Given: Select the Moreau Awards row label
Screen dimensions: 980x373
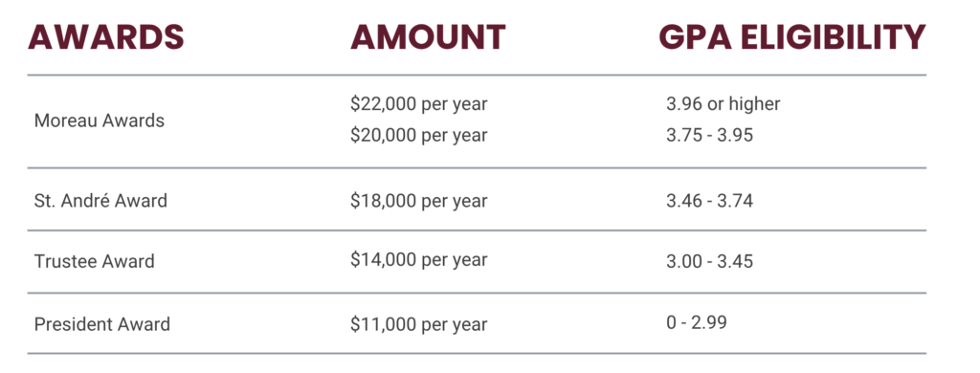Looking at the screenshot, I should pyautogui.click(x=100, y=120).
